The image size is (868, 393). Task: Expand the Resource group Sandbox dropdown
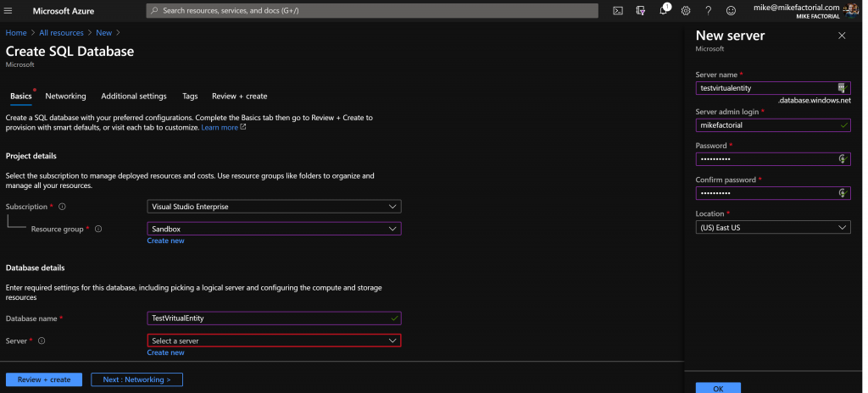click(x=274, y=229)
